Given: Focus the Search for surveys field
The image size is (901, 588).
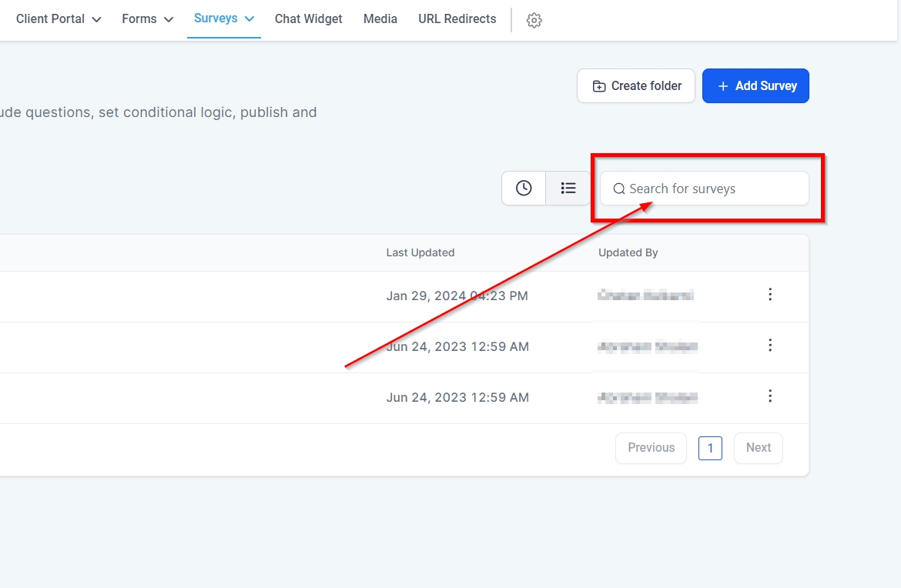Looking at the screenshot, I should point(712,189).
